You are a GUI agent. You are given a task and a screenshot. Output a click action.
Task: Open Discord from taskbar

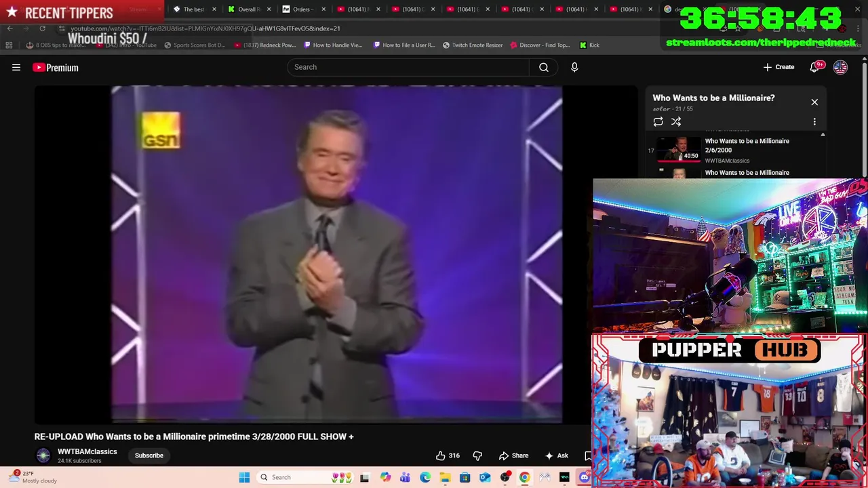pos(584,477)
